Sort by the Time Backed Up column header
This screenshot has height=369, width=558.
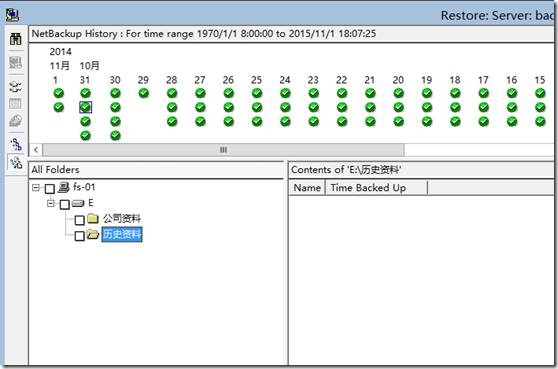coord(376,188)
